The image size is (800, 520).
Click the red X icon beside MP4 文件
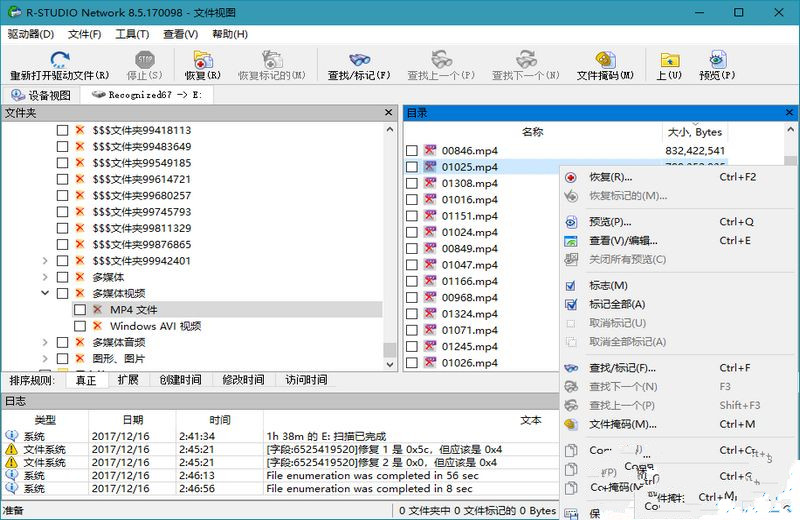pyautogui.click(x=97, y=309)
